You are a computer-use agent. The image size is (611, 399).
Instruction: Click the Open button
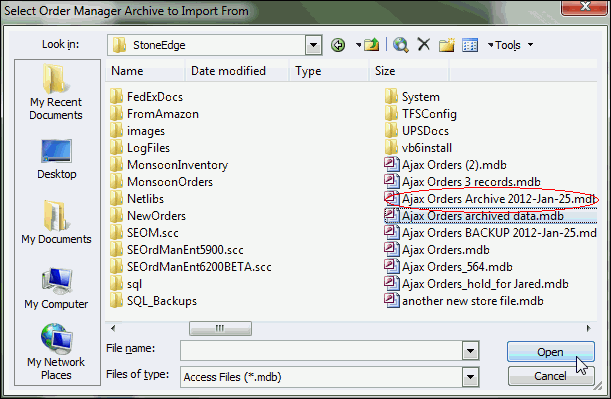coord(551,352)
